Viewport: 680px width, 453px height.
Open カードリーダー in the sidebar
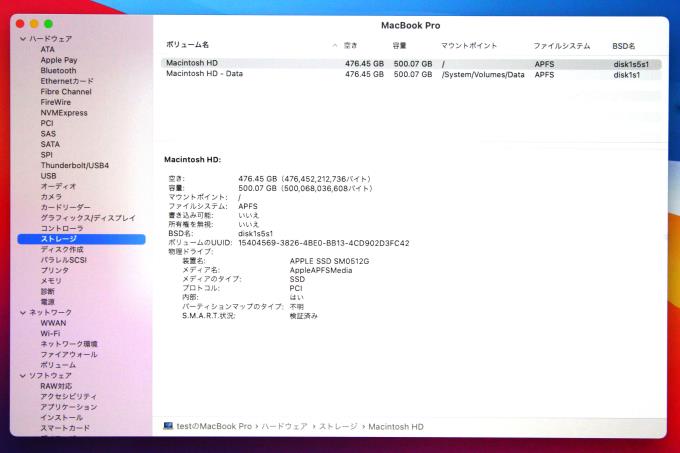click(x=65, y=207)
